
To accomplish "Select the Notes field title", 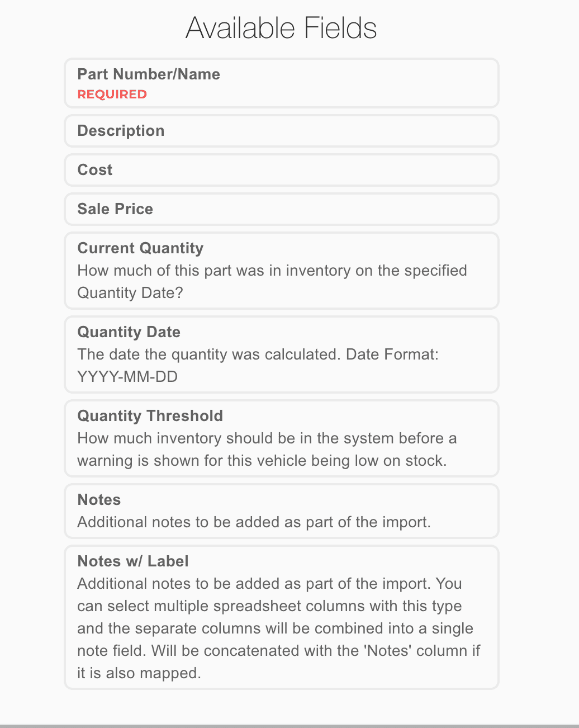I will 99,500.
